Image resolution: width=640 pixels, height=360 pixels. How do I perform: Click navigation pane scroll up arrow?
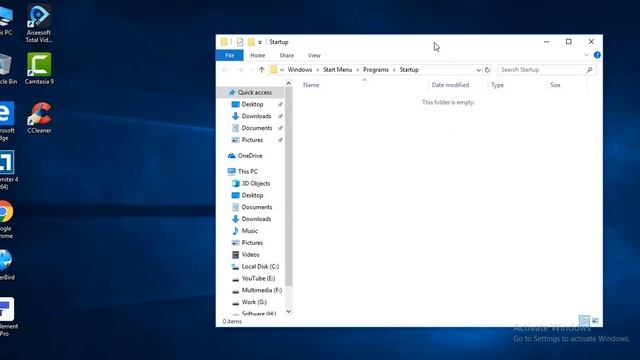(x=289, y=83)
